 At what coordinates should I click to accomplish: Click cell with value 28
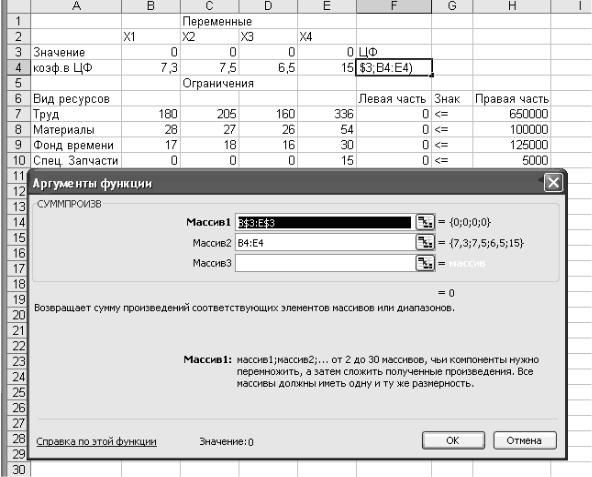coord(151,129)
